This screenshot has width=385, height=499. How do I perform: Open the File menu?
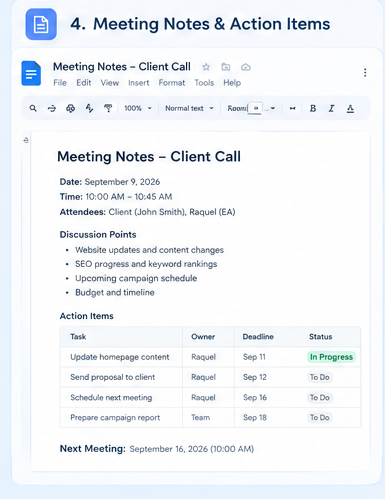[60, 83]
